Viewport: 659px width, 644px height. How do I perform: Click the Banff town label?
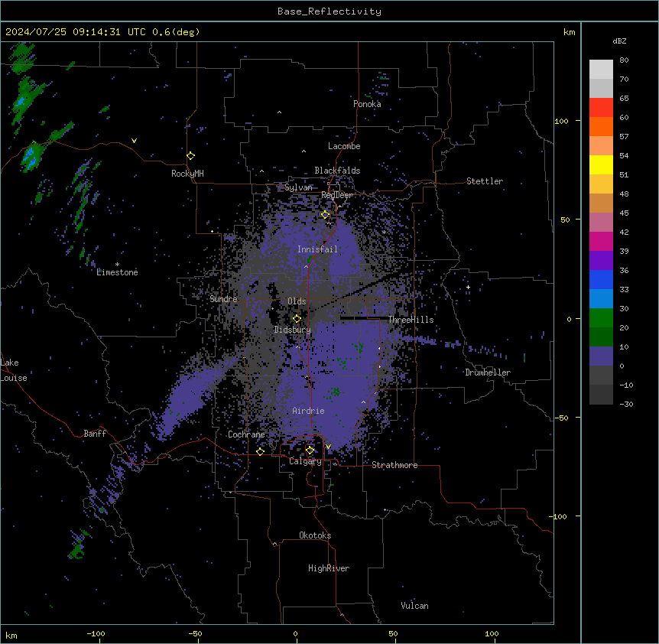[x=95, y=434]
